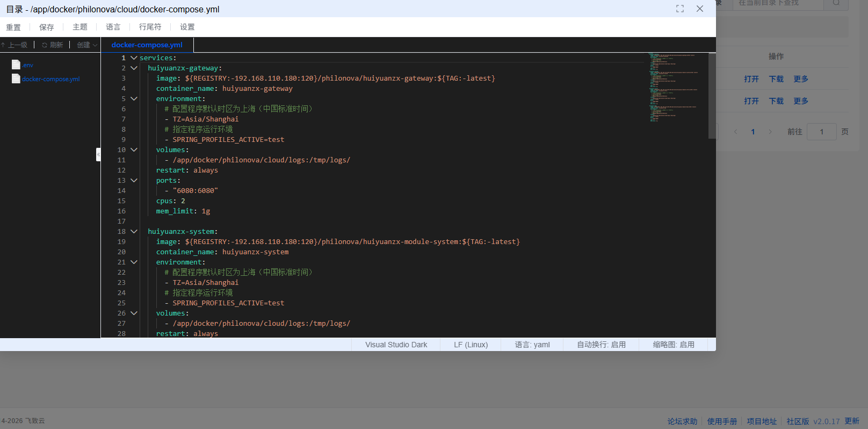Fold the environment section at line 5
Image resolution: width=868 pixels, height=429 pixels.
(x=134, y=98)
